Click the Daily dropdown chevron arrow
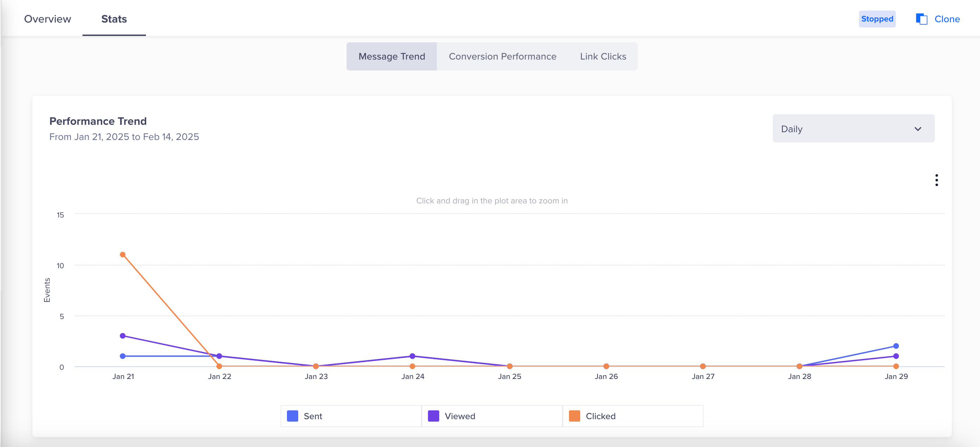The width and height of the screenshot is (980, 447). click(918, 129)
